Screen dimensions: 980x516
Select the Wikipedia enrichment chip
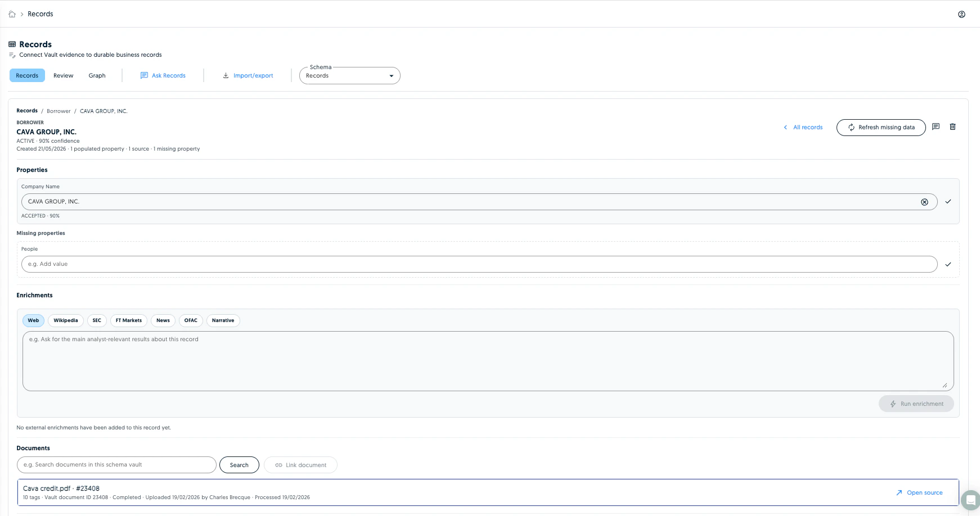66,320
